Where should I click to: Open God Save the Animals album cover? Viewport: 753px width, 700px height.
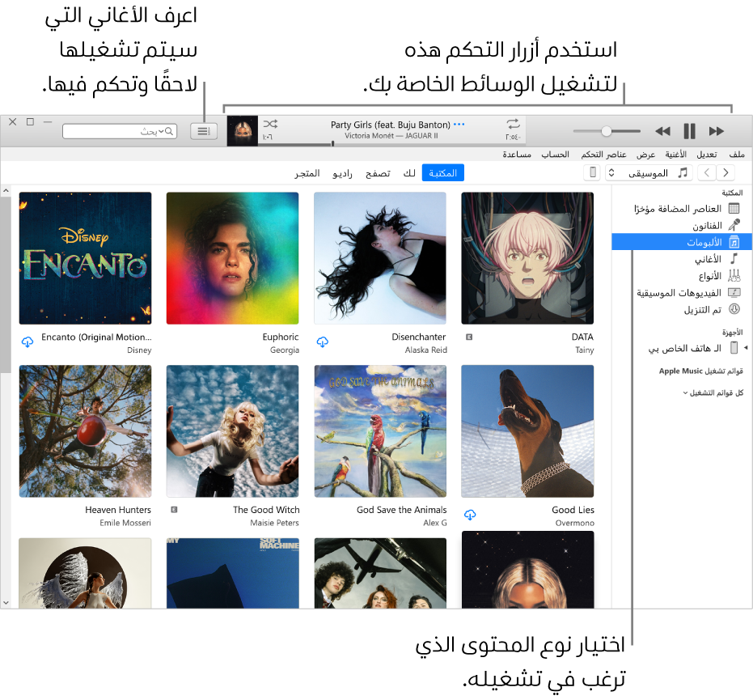tap(380, 431)
